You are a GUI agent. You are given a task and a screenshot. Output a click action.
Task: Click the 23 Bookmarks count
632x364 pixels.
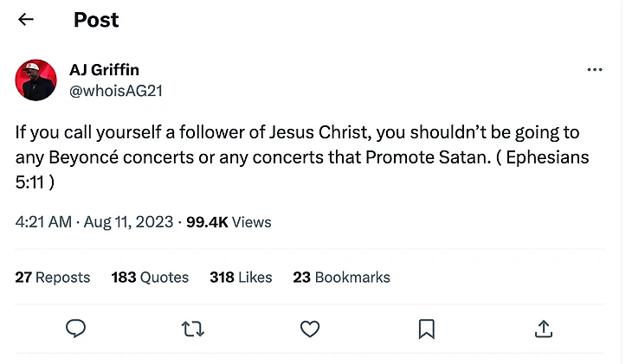341,278
